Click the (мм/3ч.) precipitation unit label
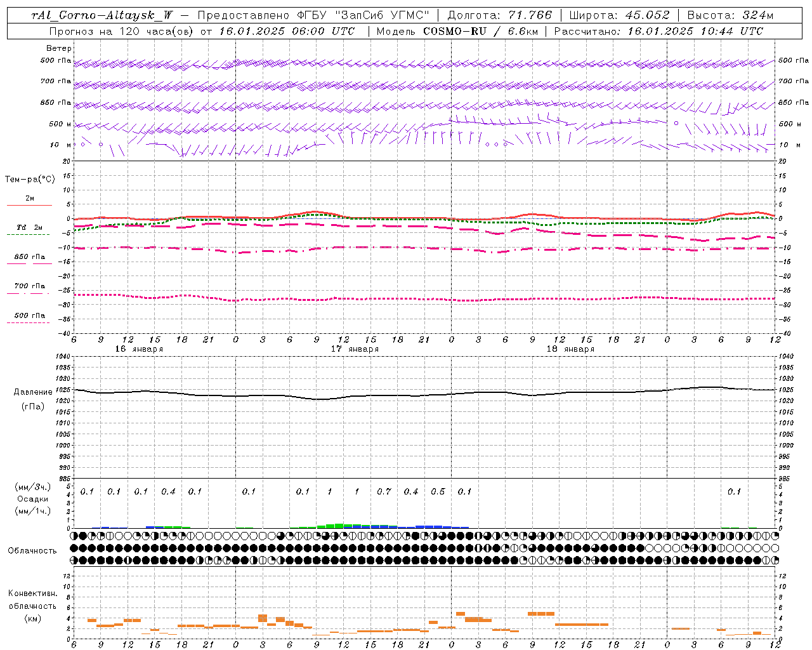 (x=33, y=487)
